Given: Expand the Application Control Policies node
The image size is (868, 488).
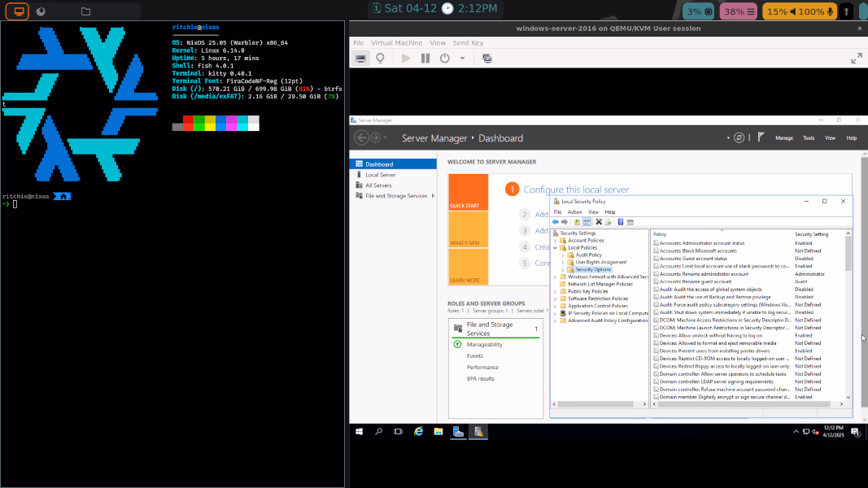Looking at the screenshot, I should pyautogui.click(x=556, y=306).
